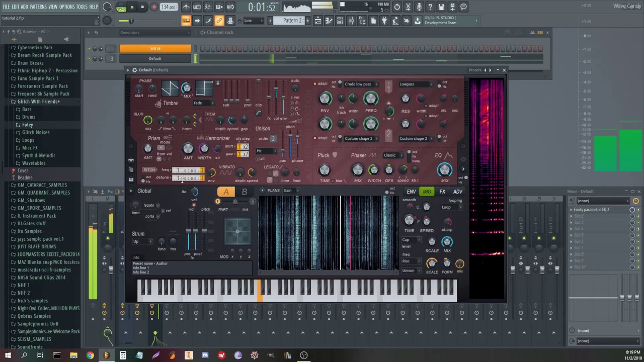Open the OPTIONS menu
This screenshot has width=644, height=362.
pos(67,7)
